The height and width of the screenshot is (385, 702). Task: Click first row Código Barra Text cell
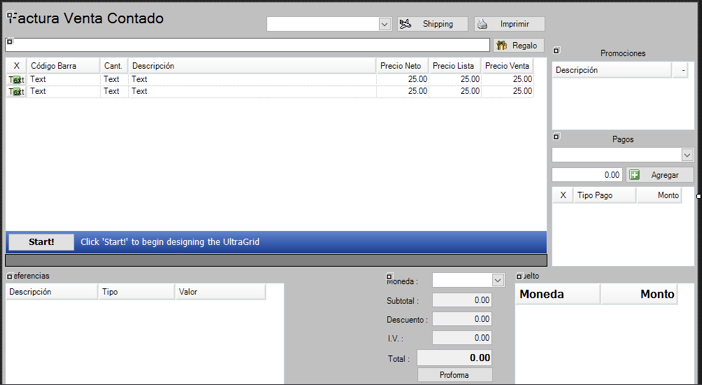(x=63, y=79)
